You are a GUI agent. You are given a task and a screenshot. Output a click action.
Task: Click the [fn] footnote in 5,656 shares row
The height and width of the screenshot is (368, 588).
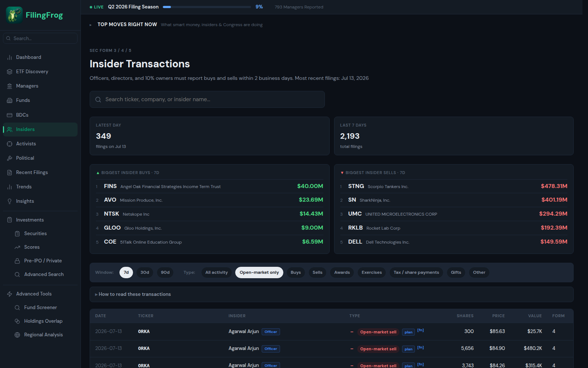point(420,347)
